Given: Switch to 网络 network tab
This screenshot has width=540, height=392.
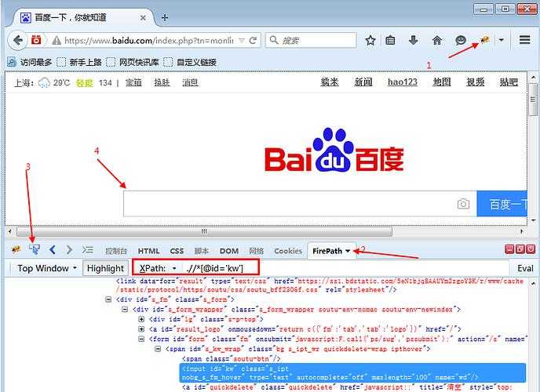Looking at the screenshot, I should pyautogui.click(x=256, y=251).
